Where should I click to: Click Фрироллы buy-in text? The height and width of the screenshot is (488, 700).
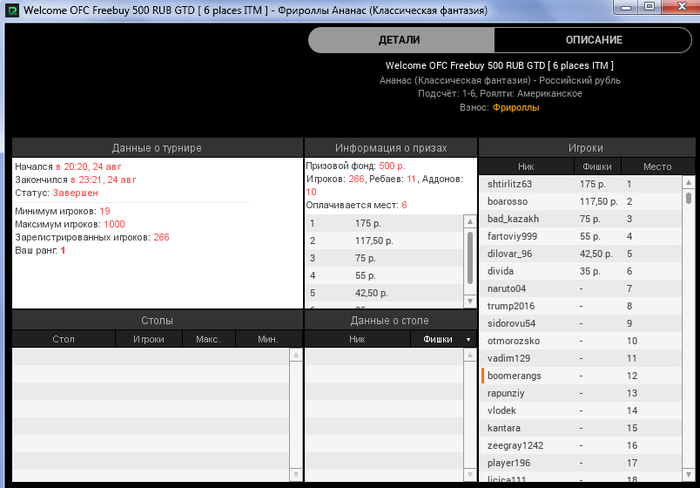tap(516, 108)
